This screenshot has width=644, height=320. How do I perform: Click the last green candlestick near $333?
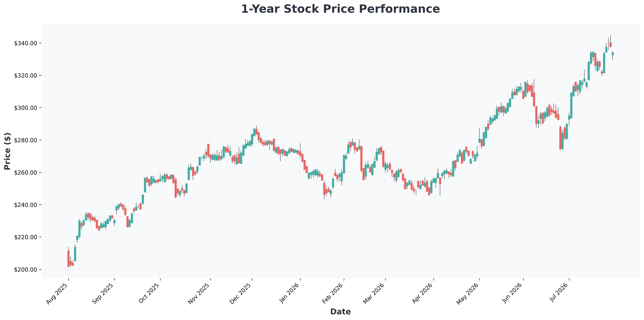(x=613, y=54)
